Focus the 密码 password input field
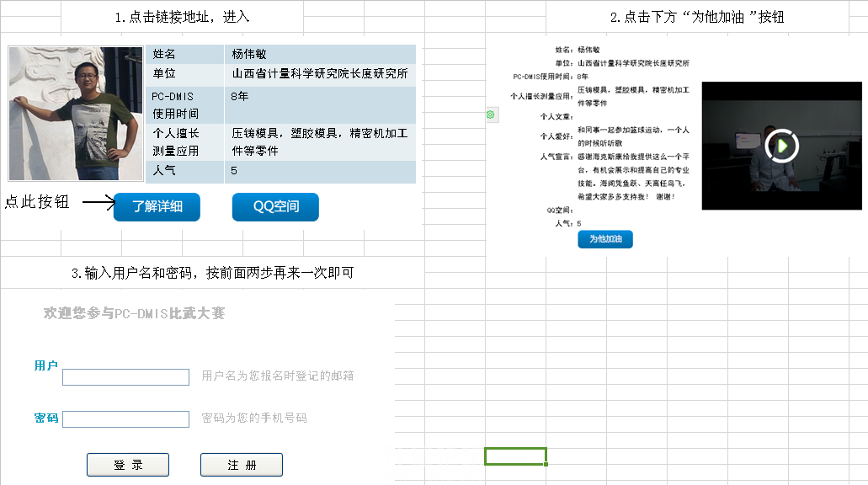This screenshot has width=868, height=485. coord(125,419)
